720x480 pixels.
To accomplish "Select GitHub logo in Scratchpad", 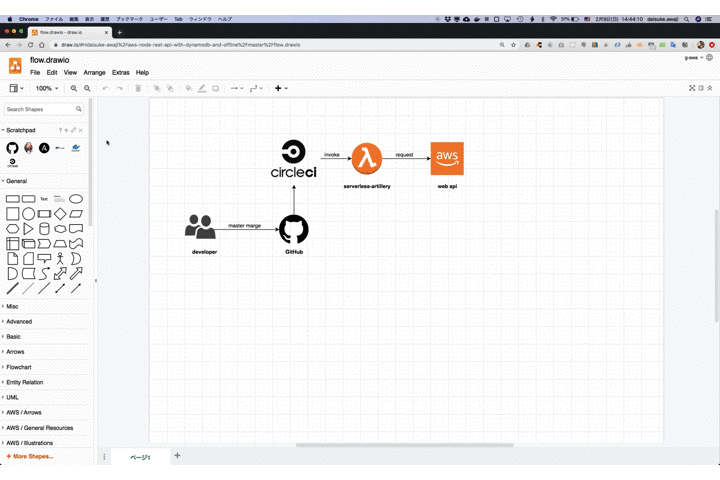I will tap(12, 148).
